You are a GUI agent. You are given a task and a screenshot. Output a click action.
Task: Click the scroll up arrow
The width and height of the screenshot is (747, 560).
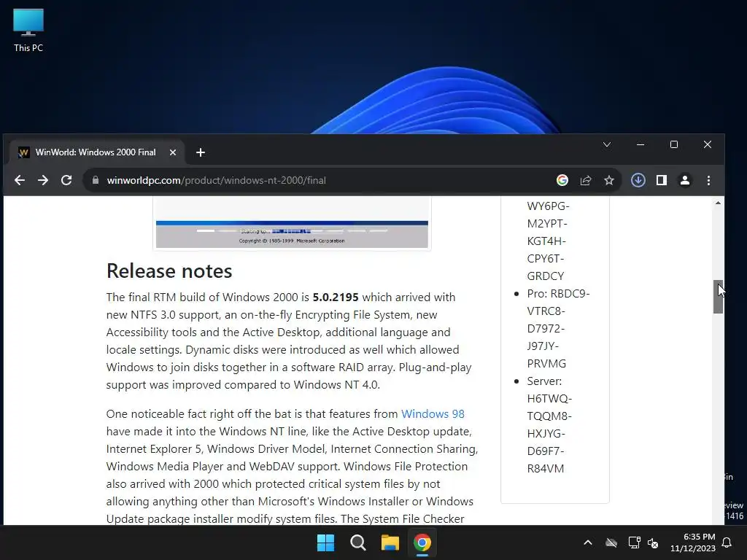point(718,203)
